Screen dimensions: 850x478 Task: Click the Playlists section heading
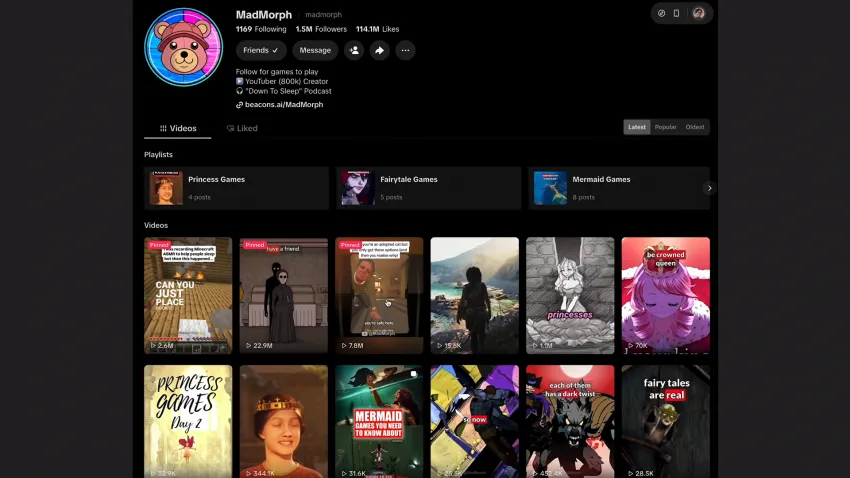click(158, 154)
